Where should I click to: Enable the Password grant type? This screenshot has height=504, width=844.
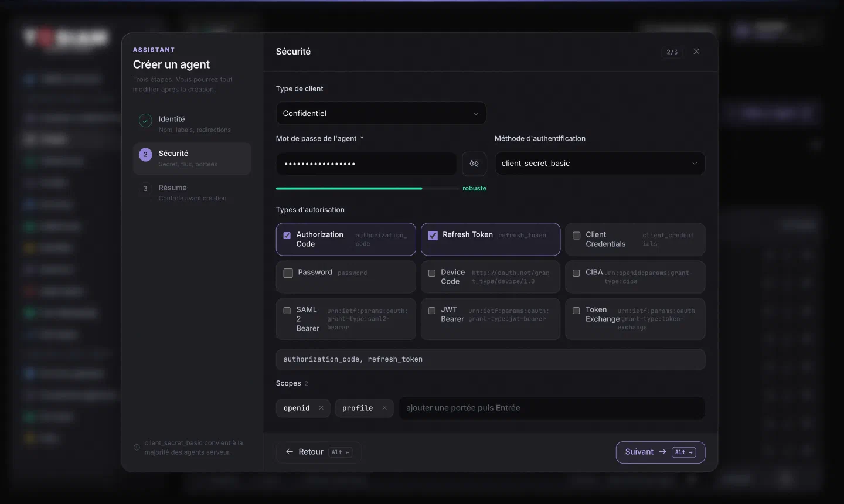288,273
